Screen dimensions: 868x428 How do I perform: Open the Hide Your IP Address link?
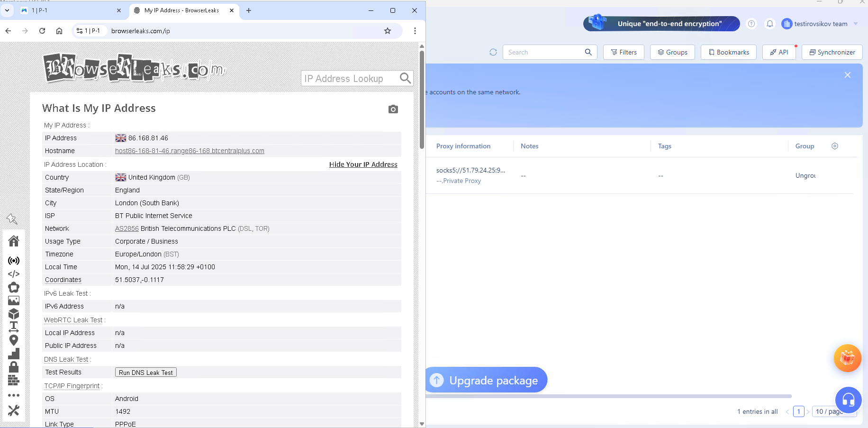point(363,164)
